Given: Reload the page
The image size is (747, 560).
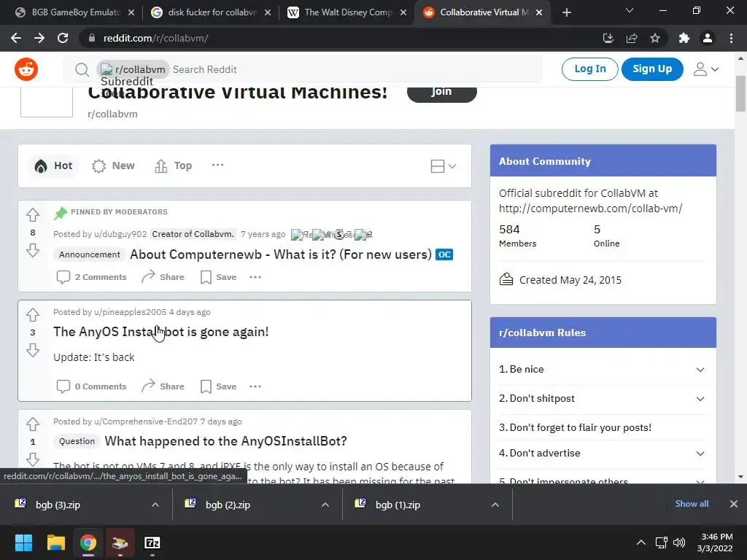Looking at the screenshot, I should pos(63,38).
